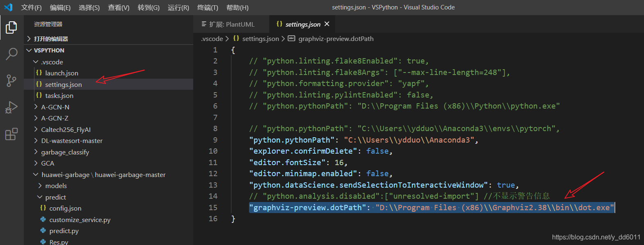The image size is (644, 245).
Task: Click the string symbol icon in the breadcrumb
Action: 291,39
